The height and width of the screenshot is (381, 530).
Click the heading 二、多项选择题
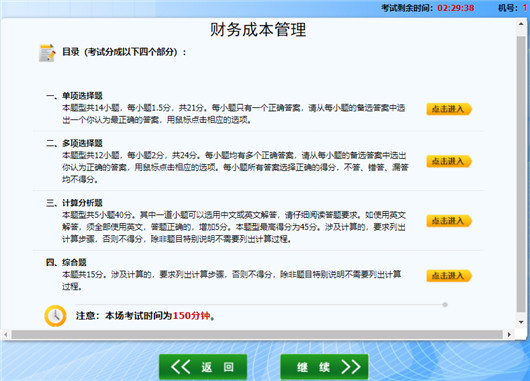pyautogui.click(x=74, y=143)
